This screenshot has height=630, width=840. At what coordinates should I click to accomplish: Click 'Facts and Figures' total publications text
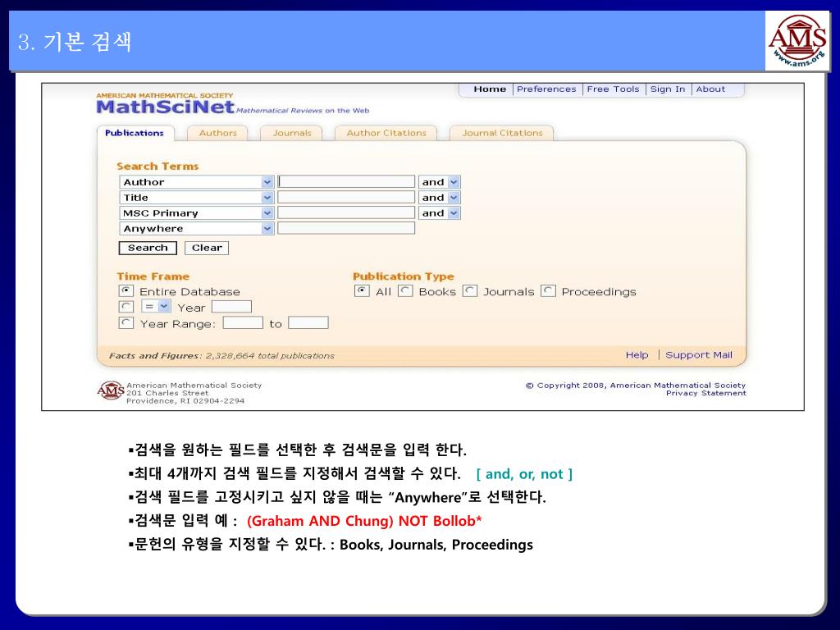[x=221, y=356]
